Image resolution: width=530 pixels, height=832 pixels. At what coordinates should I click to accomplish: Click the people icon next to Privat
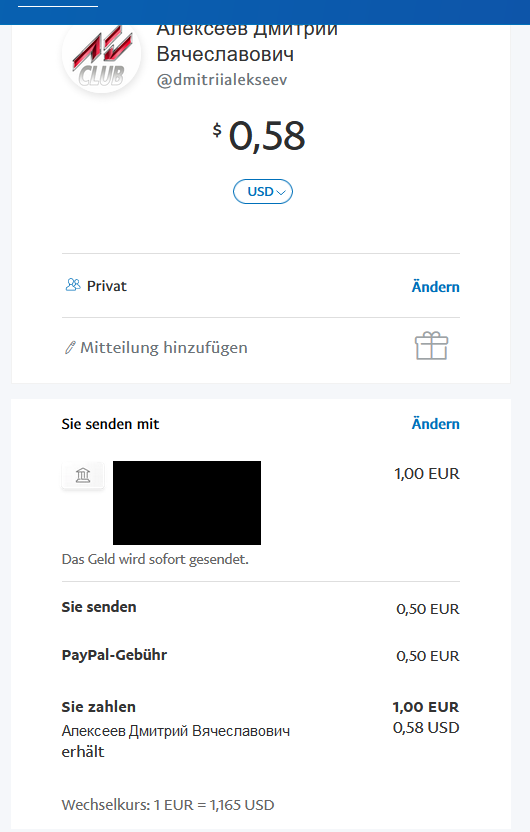click(x=73, y=285)
